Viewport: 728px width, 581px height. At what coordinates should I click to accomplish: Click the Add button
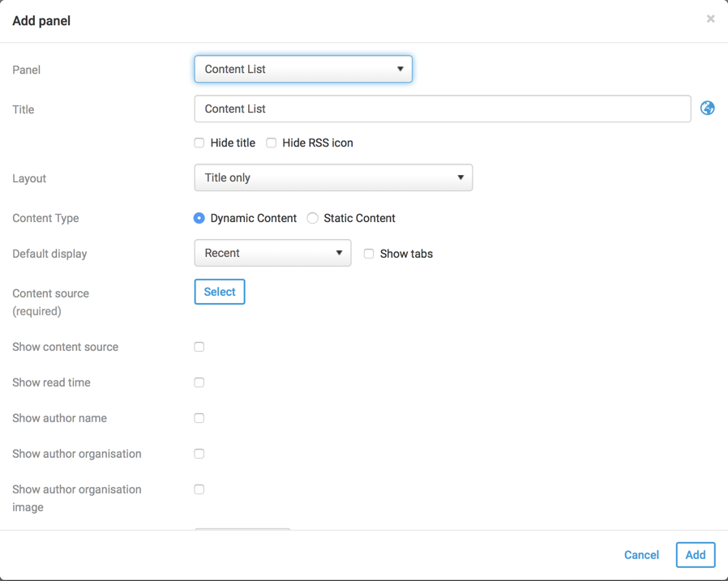[695, 555]
